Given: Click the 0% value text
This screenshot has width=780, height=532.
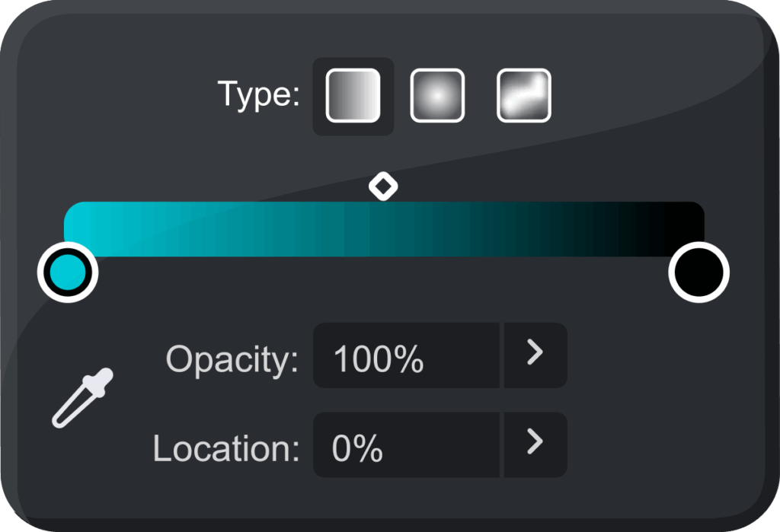Looking at the screenshot, I should 357,449.
